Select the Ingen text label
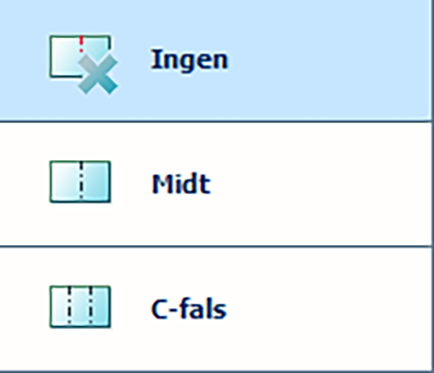The width and height of the screenshot is (434, 373). 189,60
